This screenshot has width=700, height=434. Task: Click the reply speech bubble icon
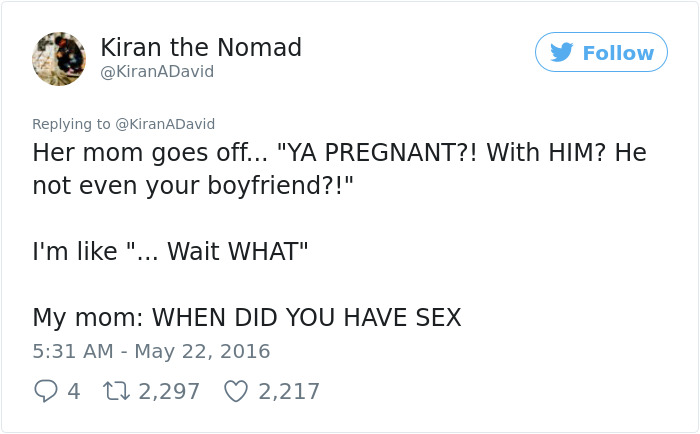46,391
